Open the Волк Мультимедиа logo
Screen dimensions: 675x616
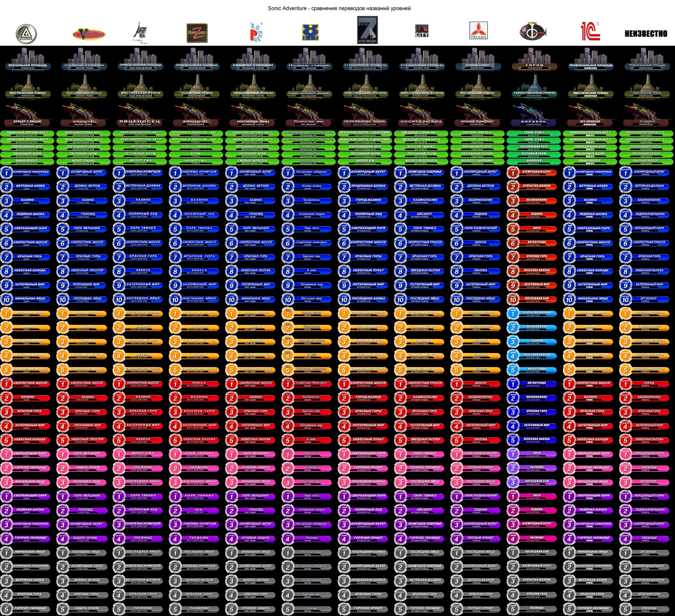click(x=367, y=30)
